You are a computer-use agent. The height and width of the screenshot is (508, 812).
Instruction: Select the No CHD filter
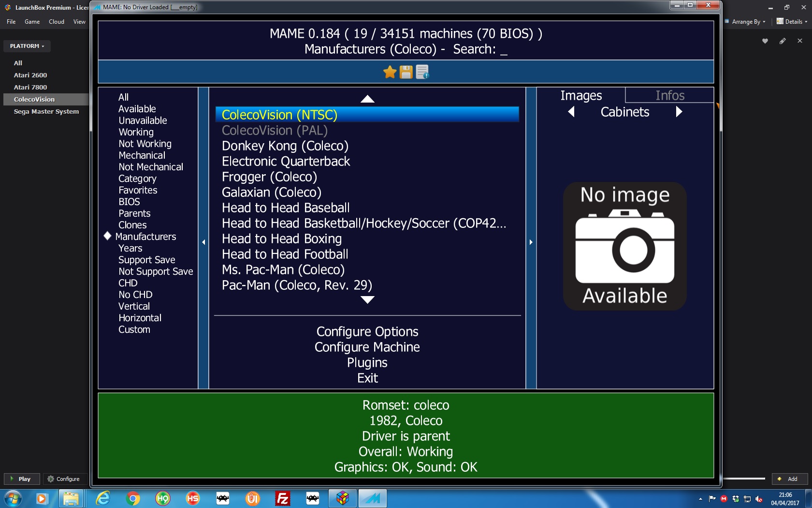(x=135, y=295)
